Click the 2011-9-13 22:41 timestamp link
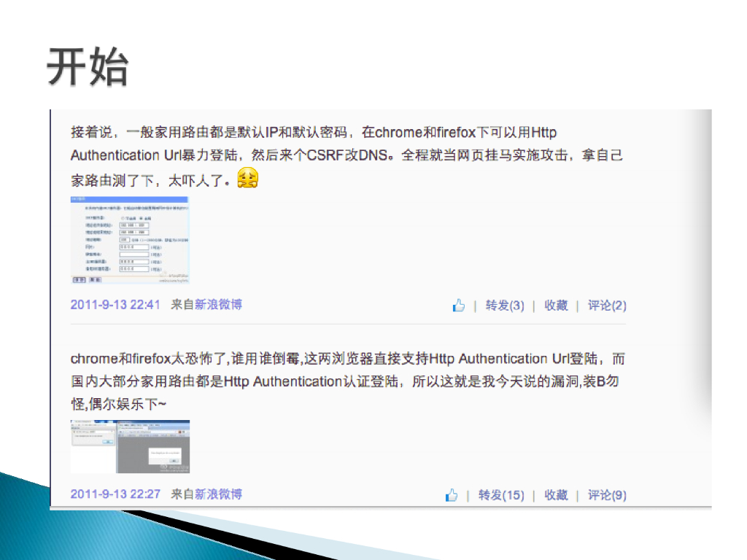 115,305
